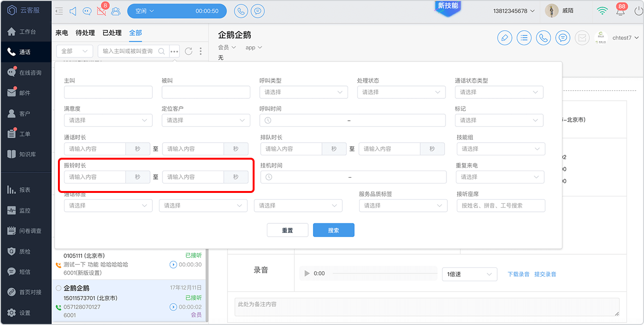The image size is (644, 325).
Task: Switch to 已处理 tab
Action: (x=112, y=33)
